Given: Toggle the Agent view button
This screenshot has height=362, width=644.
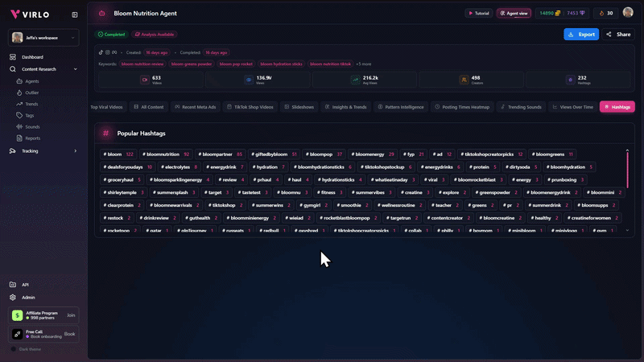Looking at the screenshot, I should click(514, 13).
